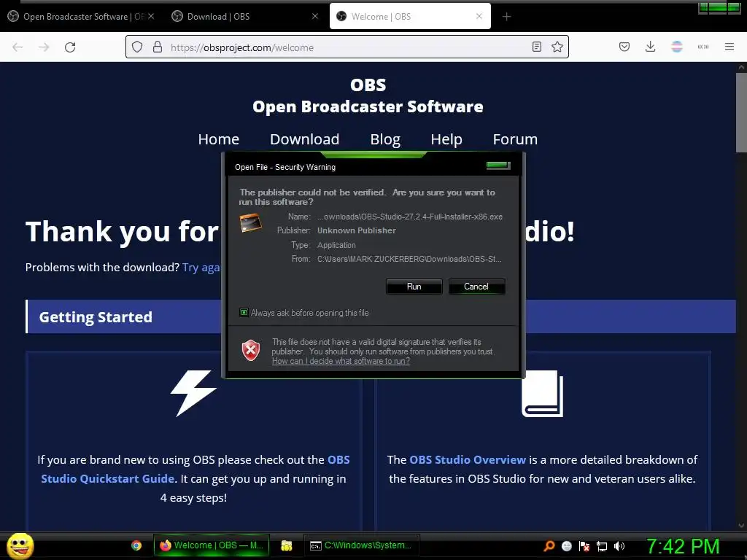Image resolution: width=747 pixels, height=560 pixels.
Task: Open the folder icon in taskbar
Action: tap(286, 545)
